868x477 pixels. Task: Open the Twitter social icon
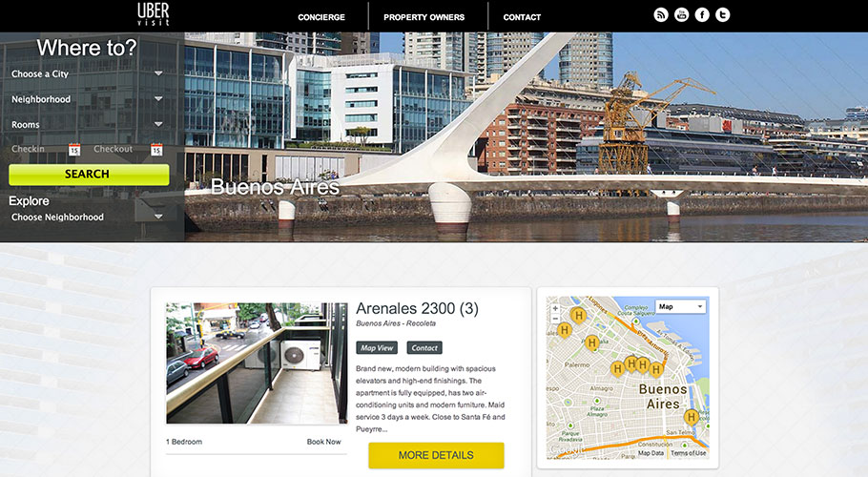(722, 15)
